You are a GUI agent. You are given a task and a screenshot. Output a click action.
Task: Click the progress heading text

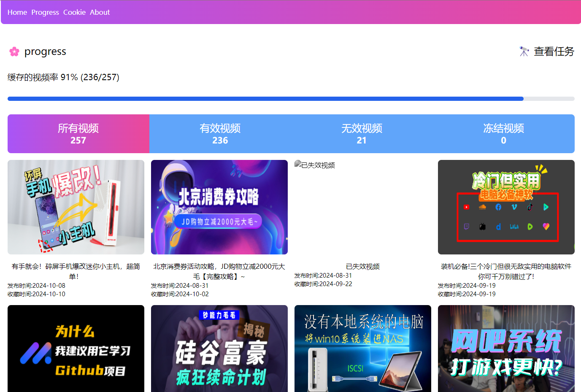pos(45,51)
